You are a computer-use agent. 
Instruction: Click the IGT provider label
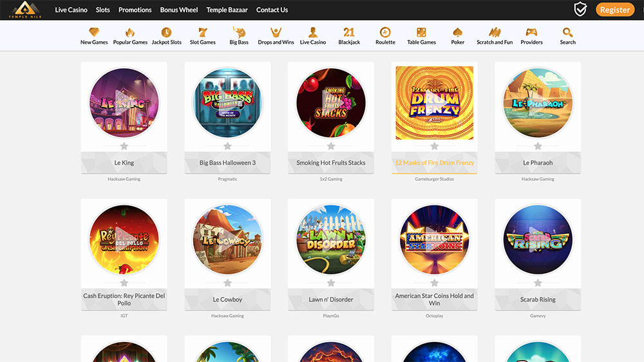pyautogui.click(x=124, y=316)
